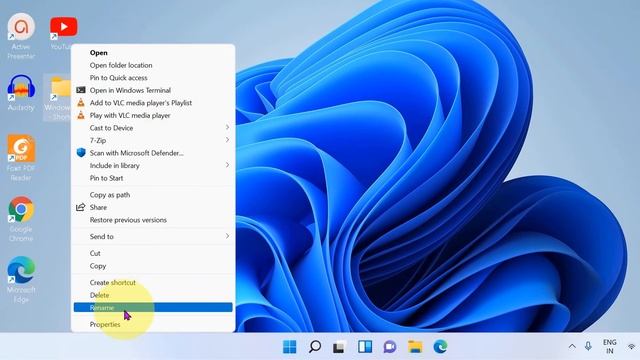Viewport: 640px width, 360px height.
Task: Select Pin to Quick access
Action: [153, 78]
